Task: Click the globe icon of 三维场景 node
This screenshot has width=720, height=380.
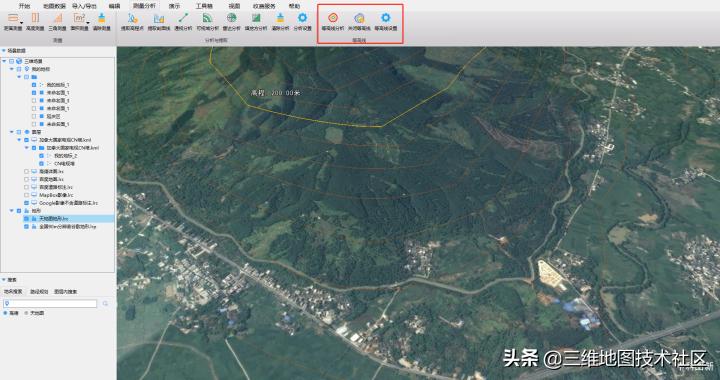Action: 19,61
